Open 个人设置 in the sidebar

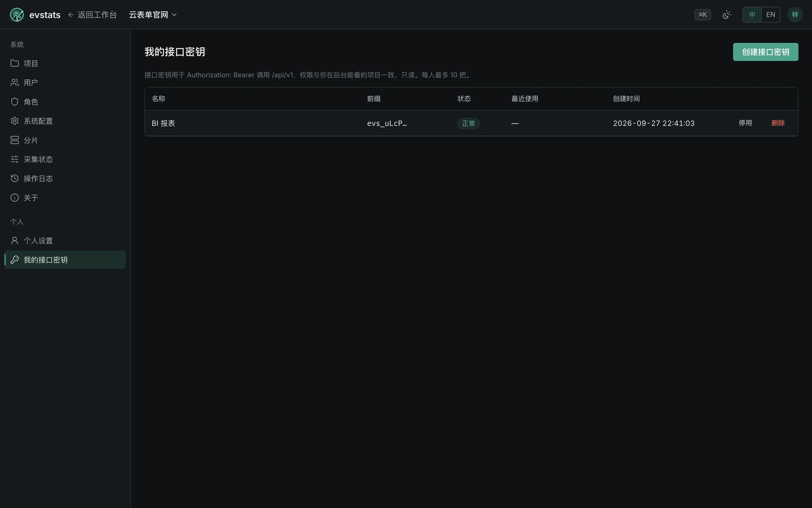[x=65, y=240]
